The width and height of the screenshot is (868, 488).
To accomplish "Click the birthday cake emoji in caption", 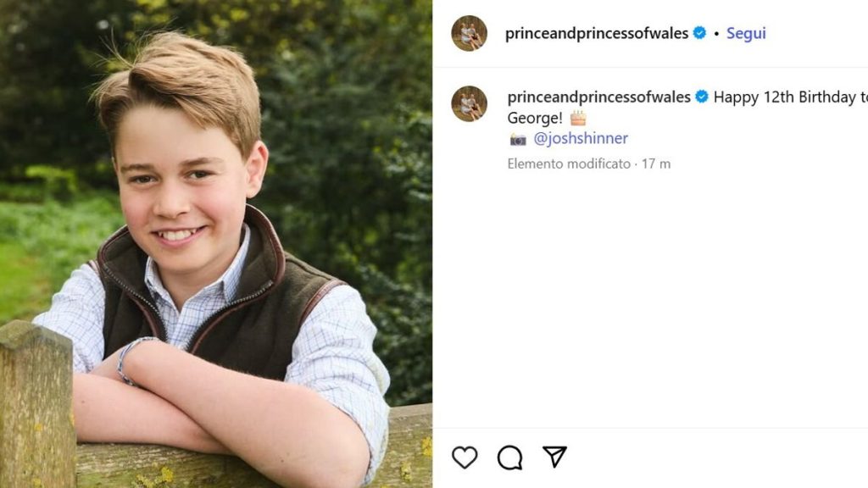I will tap(578, 118).
